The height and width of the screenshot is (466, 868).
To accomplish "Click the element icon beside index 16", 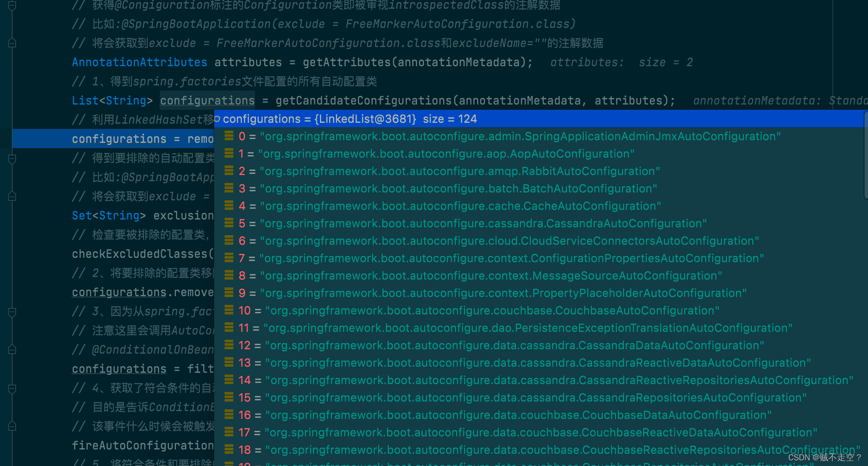I will click(x=229, y=415).
